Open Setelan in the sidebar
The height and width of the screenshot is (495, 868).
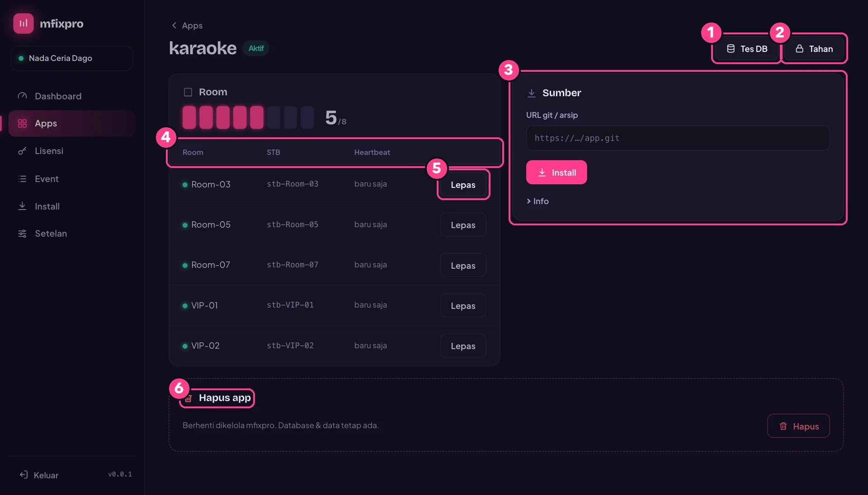click(72, 233)
